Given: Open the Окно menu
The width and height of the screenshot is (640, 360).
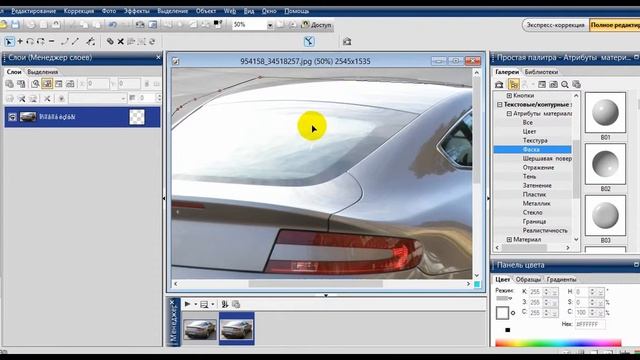Looking at the screenshot, I should pyautogui.click(x=269, y=11).
